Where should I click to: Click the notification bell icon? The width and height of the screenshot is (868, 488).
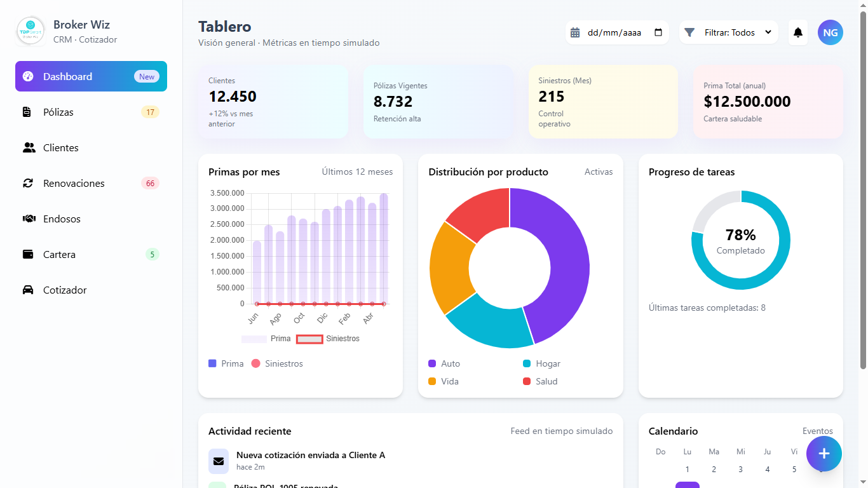(x=798, y=32)
